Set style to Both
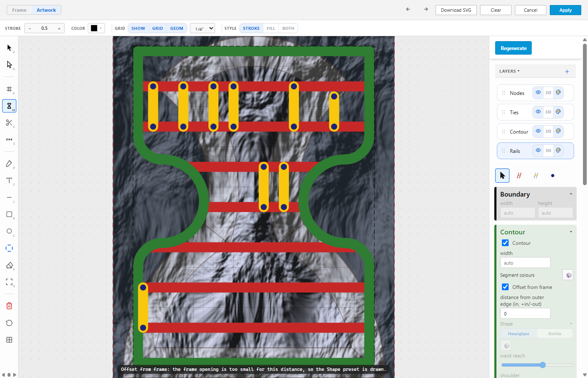588x378 pixels. pos(288,29)
